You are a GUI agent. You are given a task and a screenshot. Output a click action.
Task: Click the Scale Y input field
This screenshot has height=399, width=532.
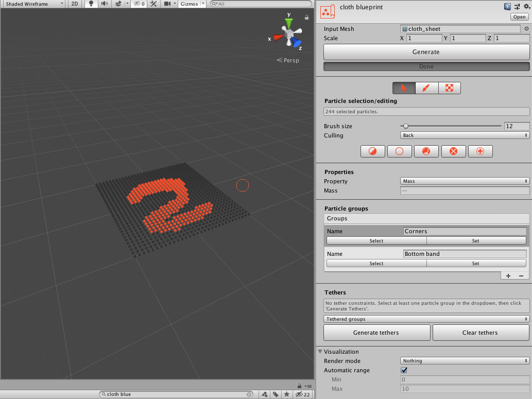[468, 38]
